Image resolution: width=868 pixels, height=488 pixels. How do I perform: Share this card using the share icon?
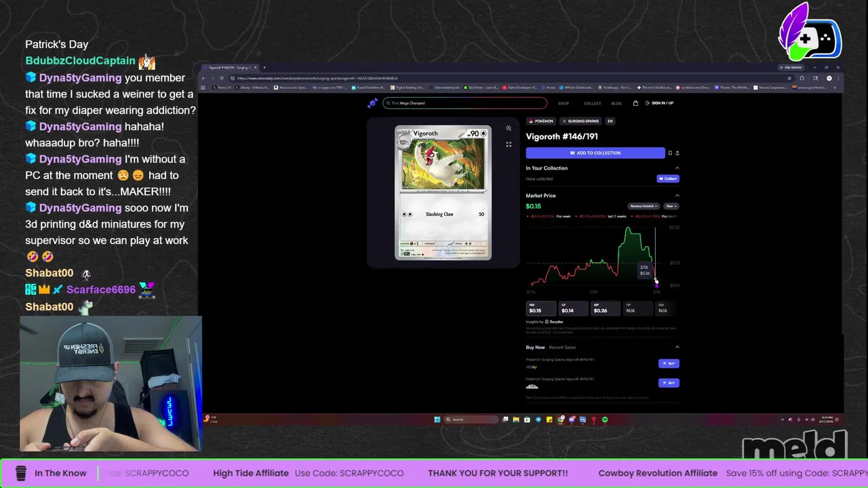coord(677,153)
